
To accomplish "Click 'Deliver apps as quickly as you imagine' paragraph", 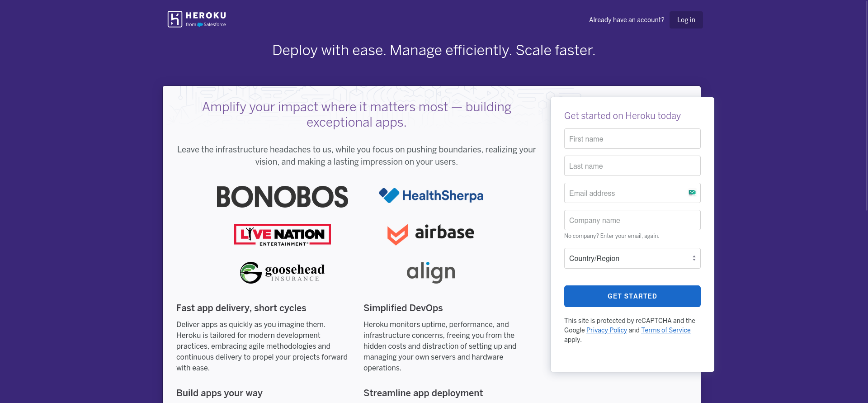I will [x=262, y=346].
